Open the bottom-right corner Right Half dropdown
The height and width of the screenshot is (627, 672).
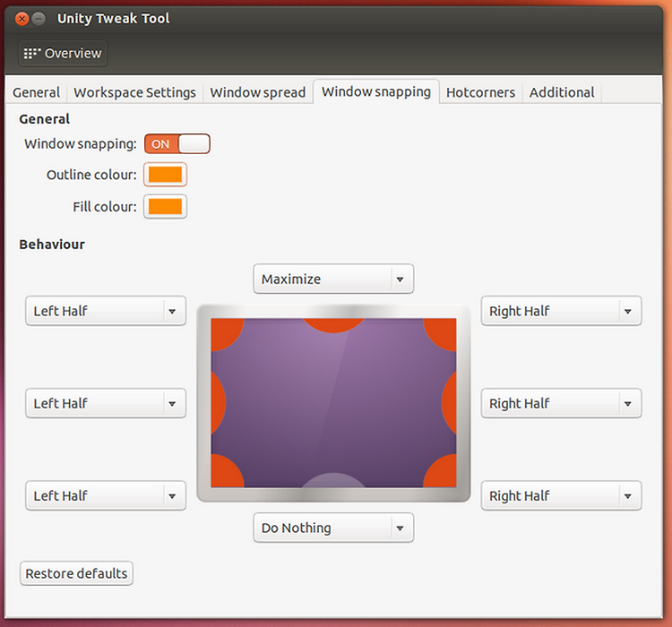tap(562, 496)
